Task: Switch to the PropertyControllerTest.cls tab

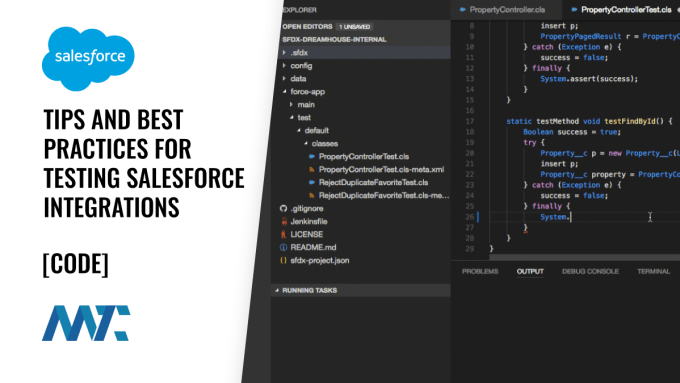Action: 626,10
